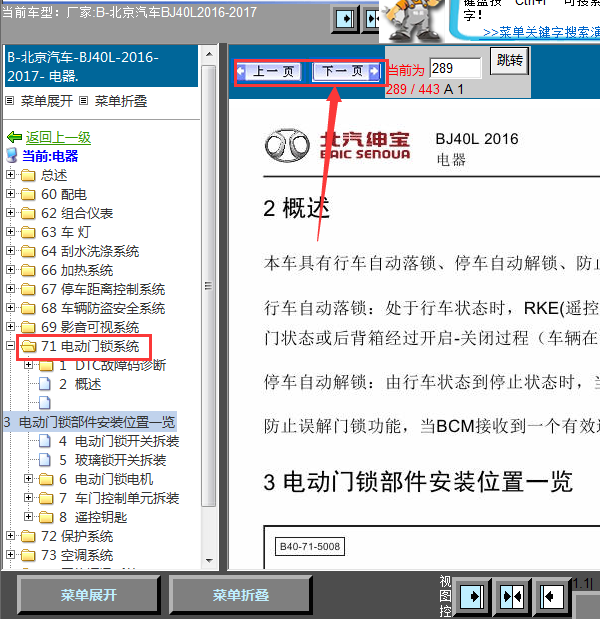
Task: Click the document icon of 5 玻璃锁开关拆装
Action: [x=45, y=460]
